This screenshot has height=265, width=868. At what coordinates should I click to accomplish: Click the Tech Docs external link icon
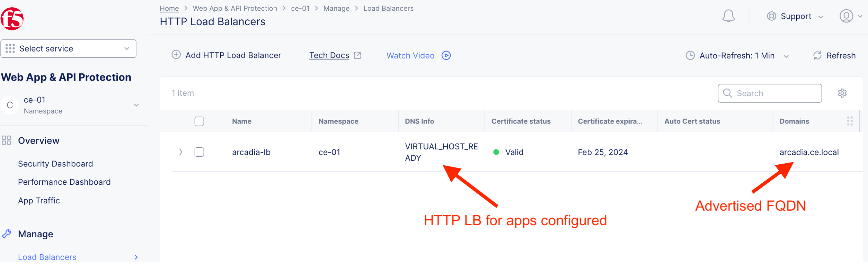point(357,55)
